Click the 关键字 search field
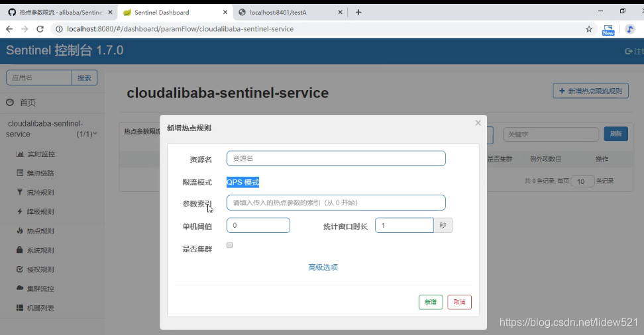The image size is (644, 335). pyautogui.click(x=551, y=134)
